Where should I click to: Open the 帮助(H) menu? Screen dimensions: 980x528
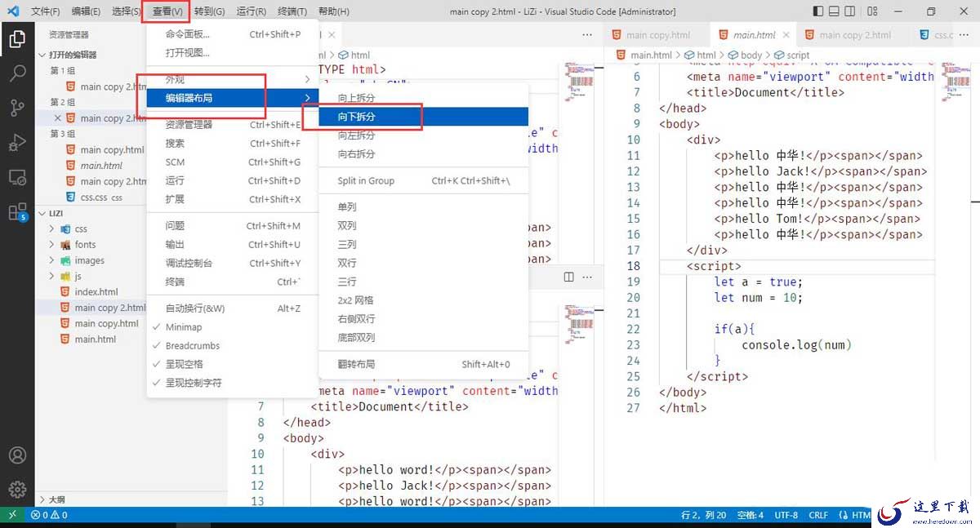(x=333, y=11)
